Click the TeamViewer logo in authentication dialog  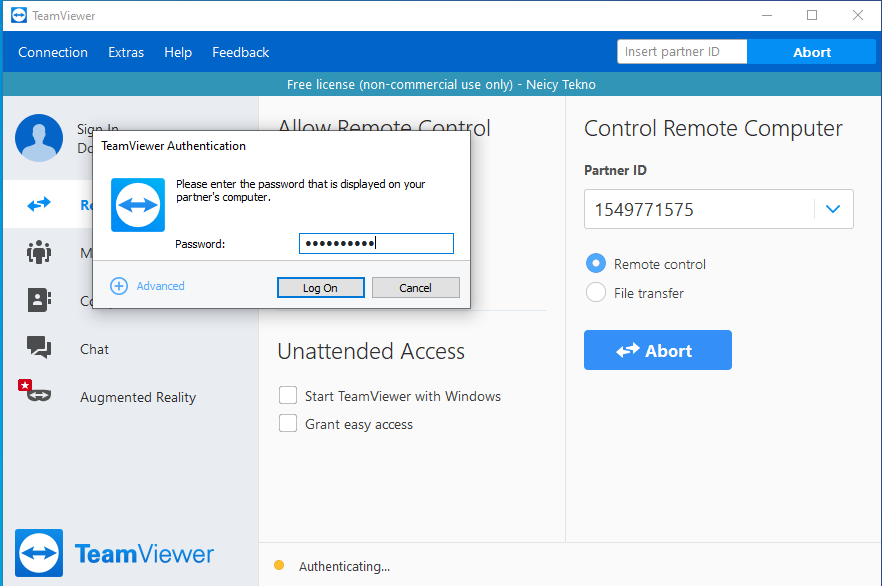(x=138, y=205)
